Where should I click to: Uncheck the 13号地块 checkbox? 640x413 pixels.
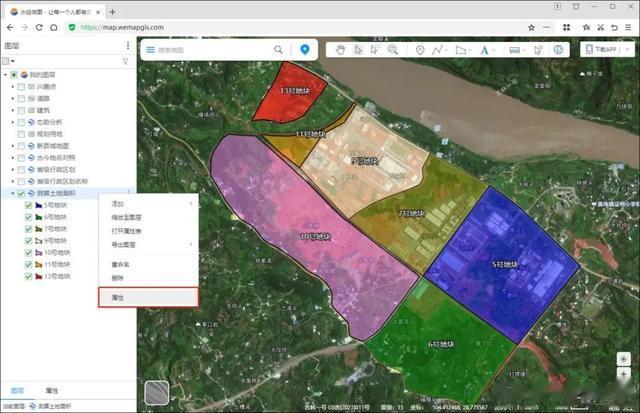coord(29,276)
